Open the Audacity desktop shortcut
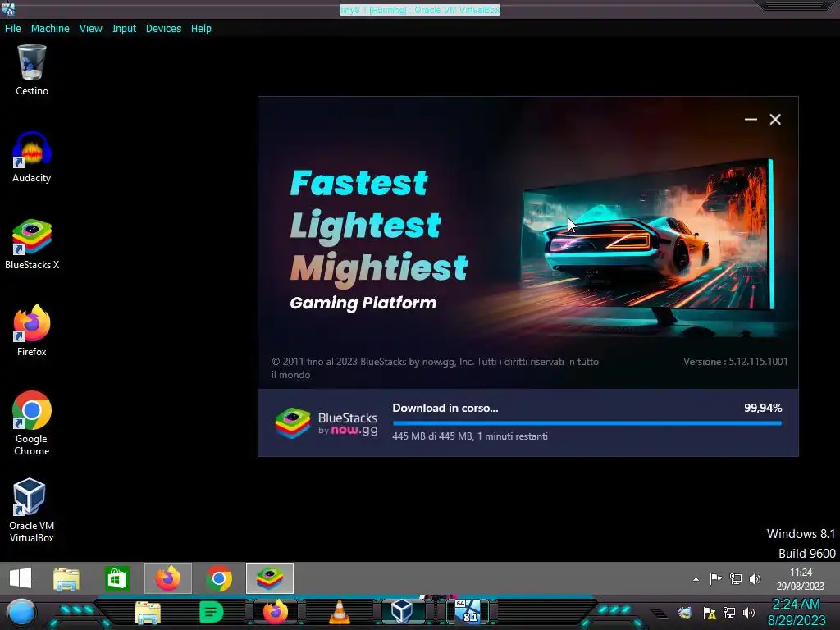Viewport: 840px width, 630px height. pyautogui.click(x=32, y=157)
